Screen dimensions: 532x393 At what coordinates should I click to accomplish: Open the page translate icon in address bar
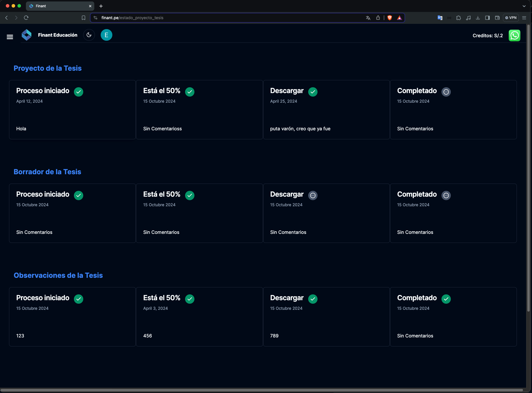pyautogui.click(x=368, y=18)
